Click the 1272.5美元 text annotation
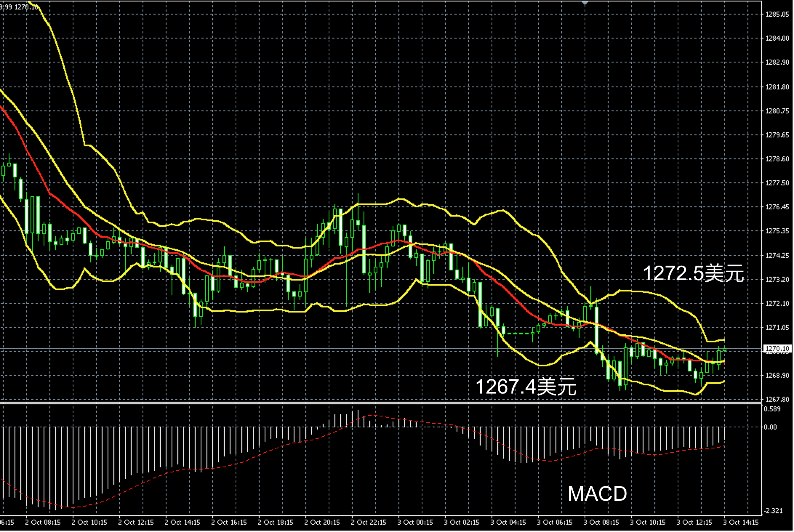Screen dimensions: 794x532 [x=693, y=273]
